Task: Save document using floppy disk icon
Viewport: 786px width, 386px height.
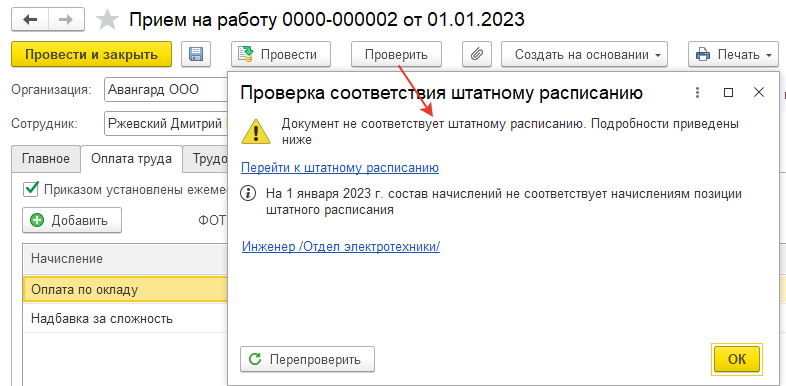Action: pyautogui.click(x=196, y=54)
